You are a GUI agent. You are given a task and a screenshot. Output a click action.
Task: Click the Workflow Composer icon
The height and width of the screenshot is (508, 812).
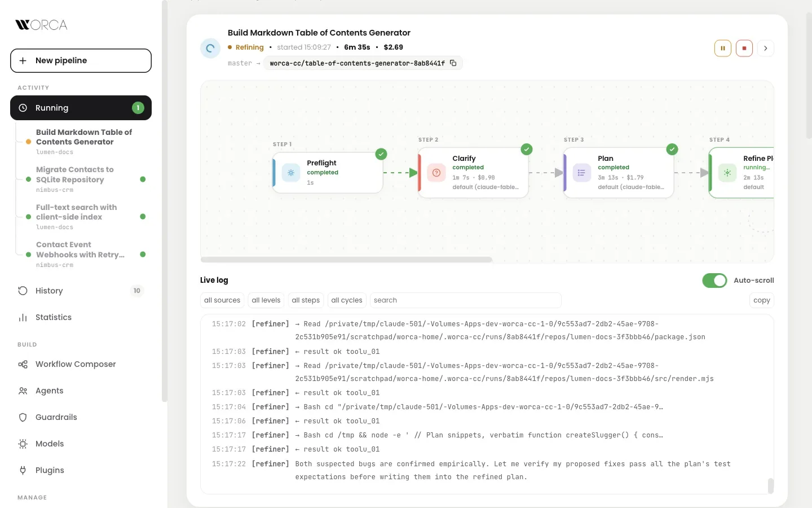[23, 364]
